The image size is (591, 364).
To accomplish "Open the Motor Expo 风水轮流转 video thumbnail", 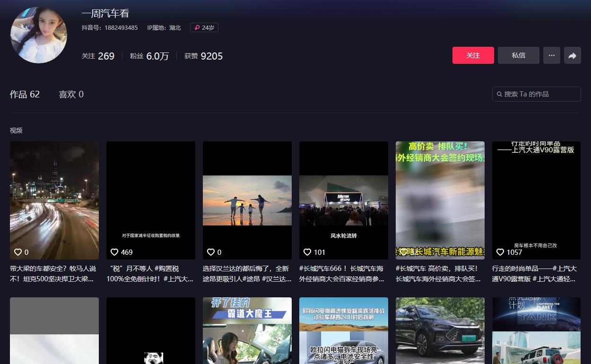I will [x=344, y=200].
